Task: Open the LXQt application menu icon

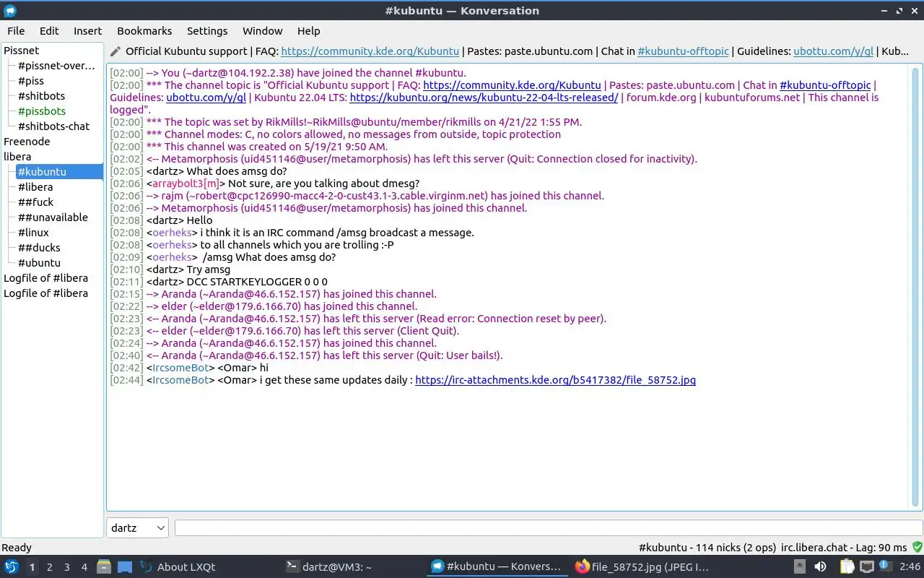Action: tap(12, 566)
